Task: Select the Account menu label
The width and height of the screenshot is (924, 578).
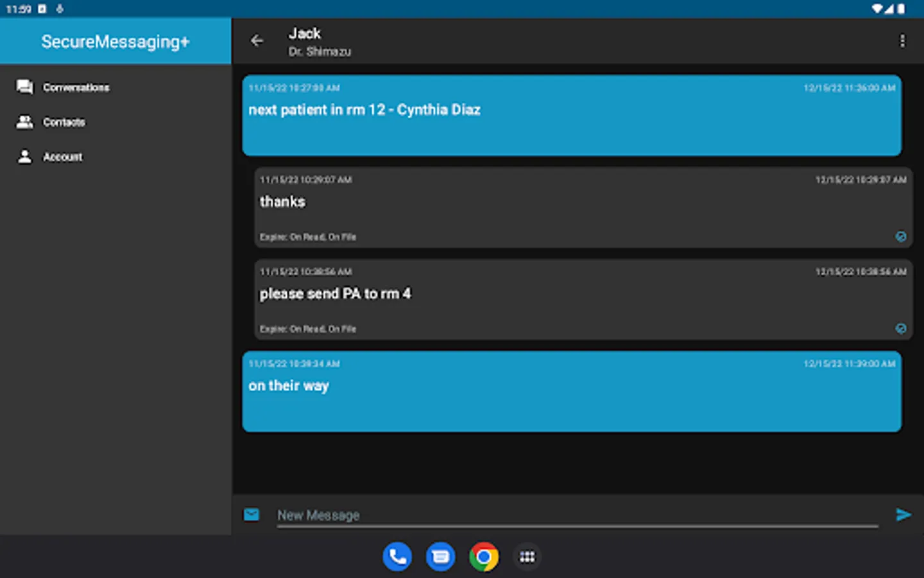Action: (x=63, y=157)
